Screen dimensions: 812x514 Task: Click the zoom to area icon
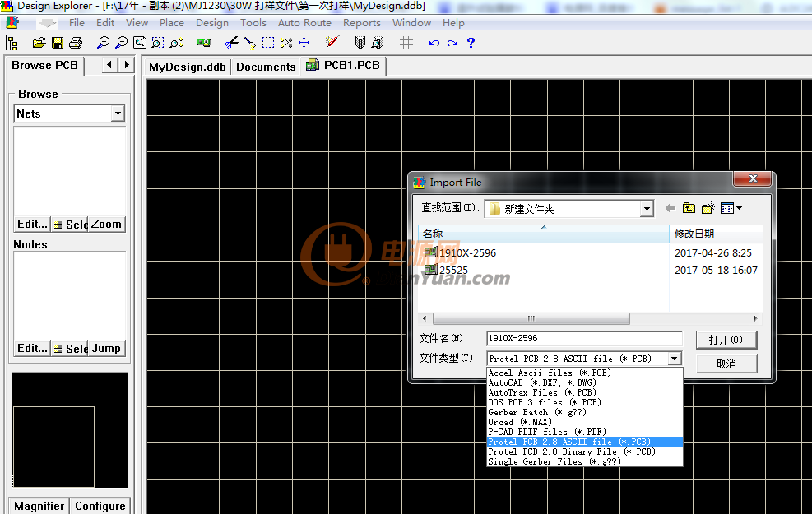tap(158, 43)
